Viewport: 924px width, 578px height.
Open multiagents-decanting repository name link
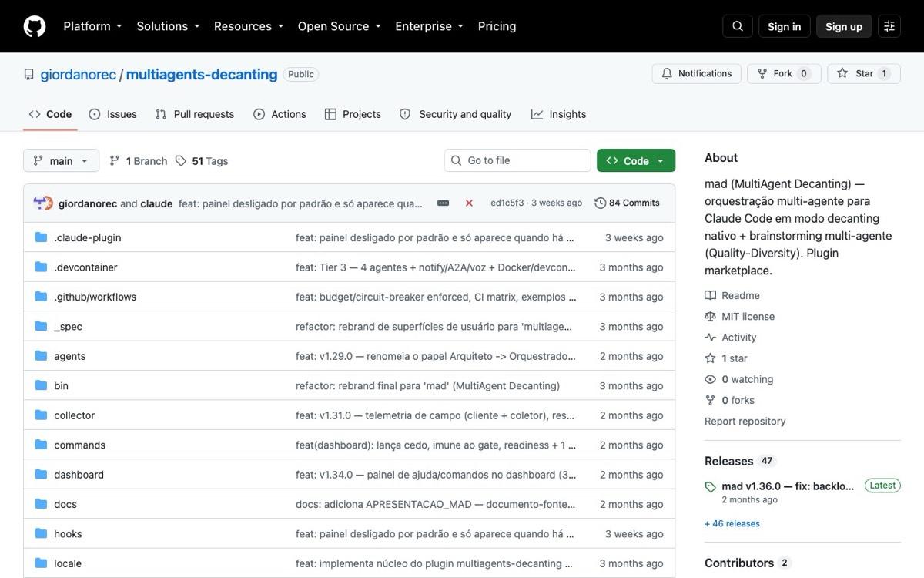coord(202,75)
